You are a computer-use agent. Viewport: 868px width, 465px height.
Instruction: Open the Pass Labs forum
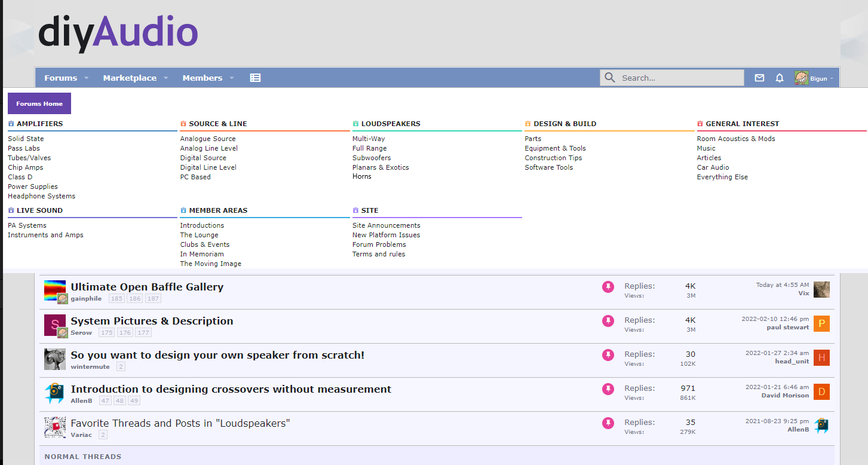click(24, 148)
